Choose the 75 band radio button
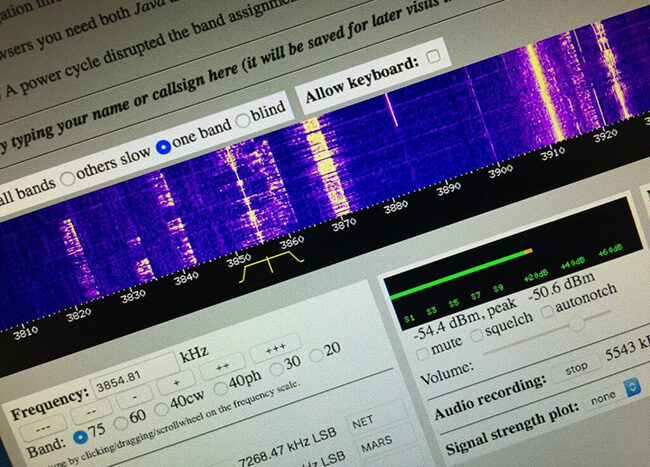The height and width of the screenshot is (467, 650). pos(80,437)
